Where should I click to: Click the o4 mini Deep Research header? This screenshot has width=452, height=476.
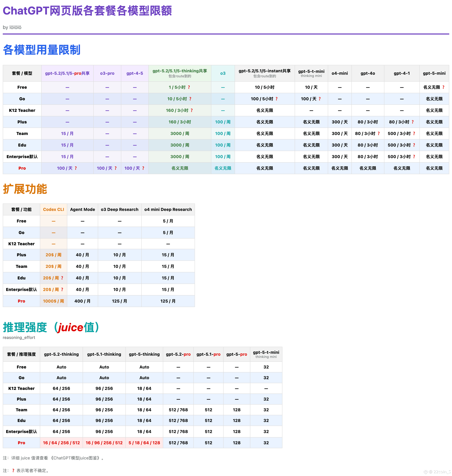[168, 210]
